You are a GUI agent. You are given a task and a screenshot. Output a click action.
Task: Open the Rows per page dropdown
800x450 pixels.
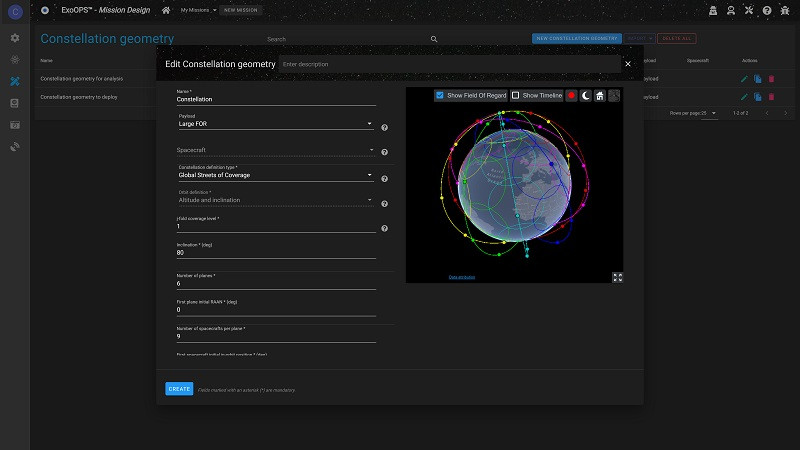pos(708,113)
